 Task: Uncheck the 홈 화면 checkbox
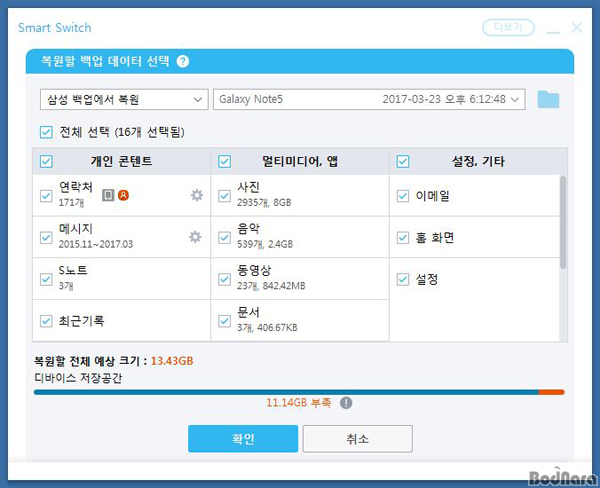coord(403,238)
